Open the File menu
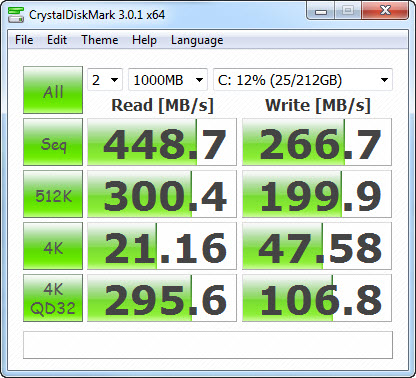 (24, 40)
